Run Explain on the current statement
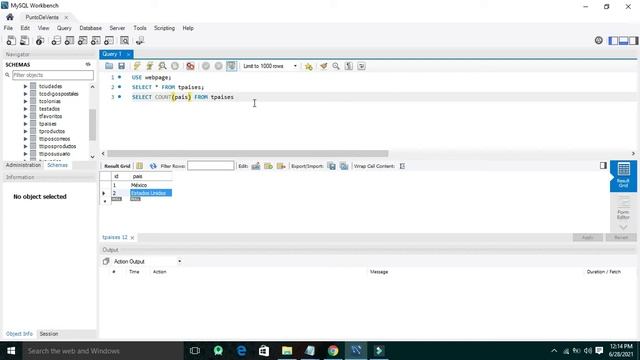The image size is (640, 360). [x=162, y=66]
